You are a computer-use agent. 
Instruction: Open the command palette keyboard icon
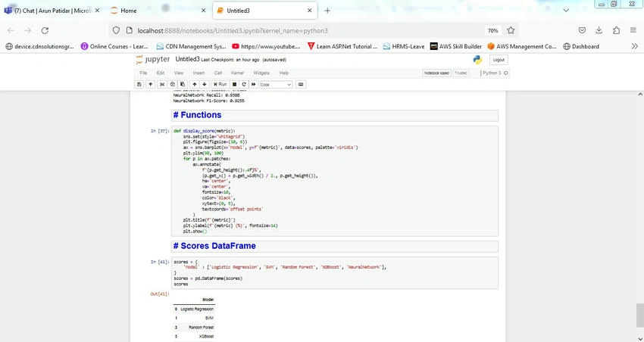pyautogui.click(x=301, y=85)
